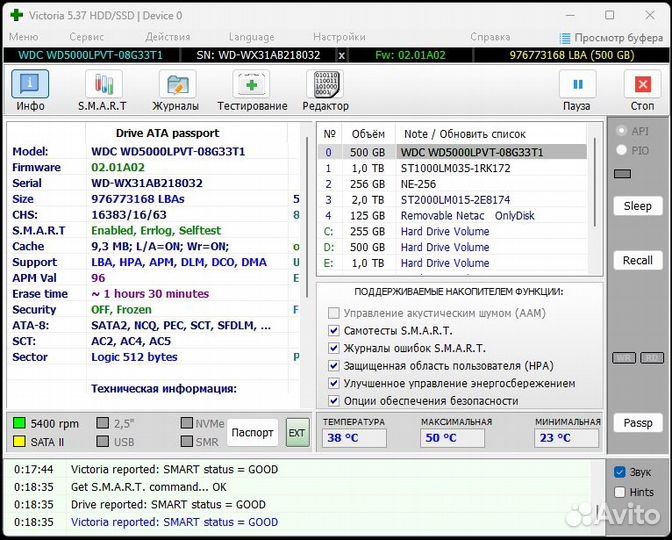Select the API radio button
Viewport: 672px width, 540px height.
point(621,131)
